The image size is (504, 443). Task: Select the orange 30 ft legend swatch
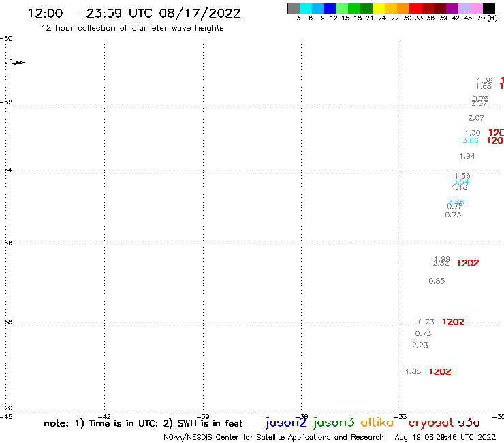coord(403,8)
